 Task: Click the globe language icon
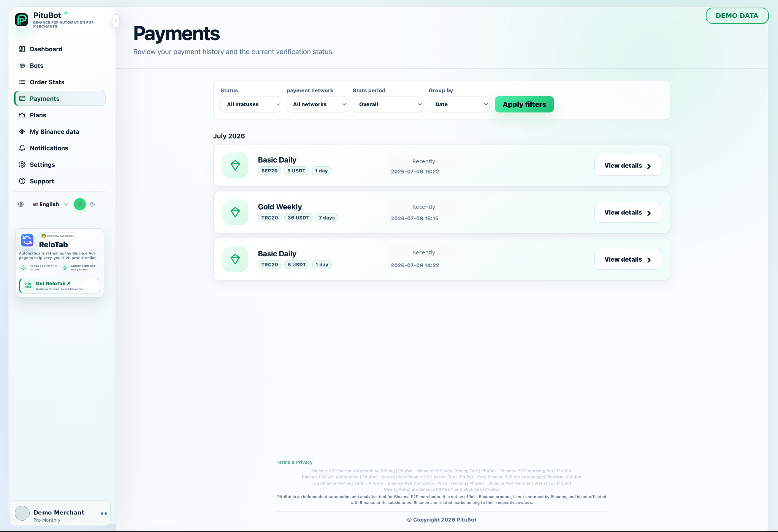click(21, 204)
